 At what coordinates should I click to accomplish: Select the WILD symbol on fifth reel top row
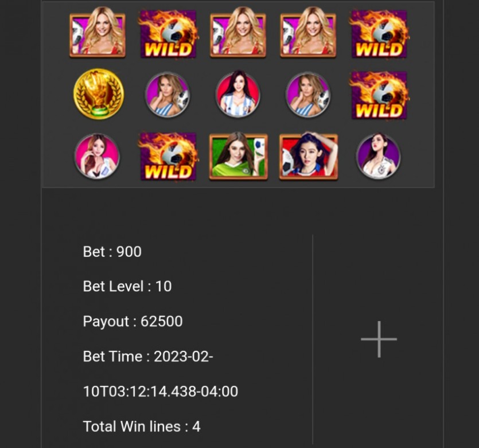(x=379, y=34)
